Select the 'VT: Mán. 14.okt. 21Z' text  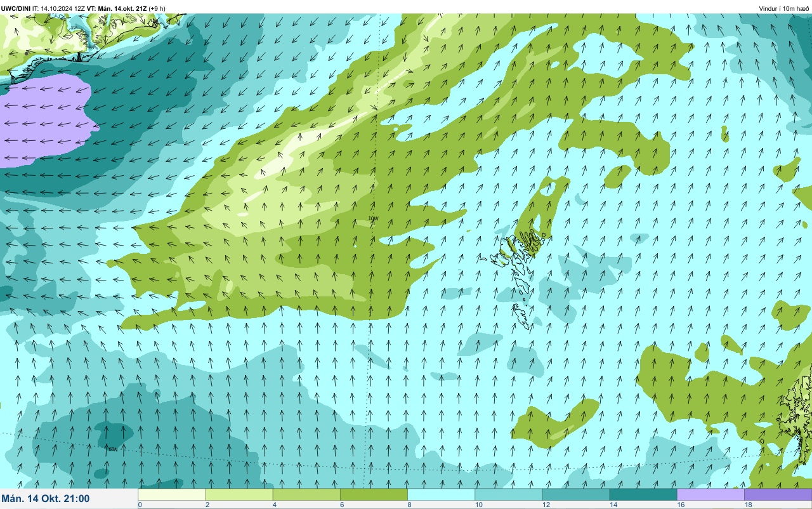pos(115,8)
